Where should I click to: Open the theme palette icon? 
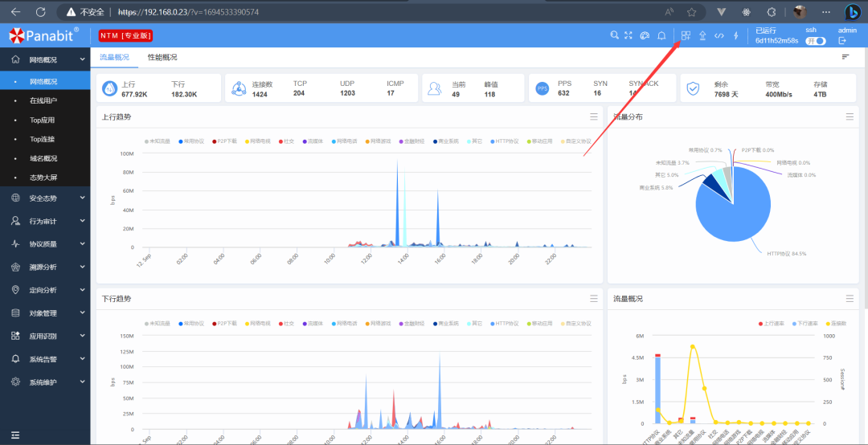(x=644, y=35)
